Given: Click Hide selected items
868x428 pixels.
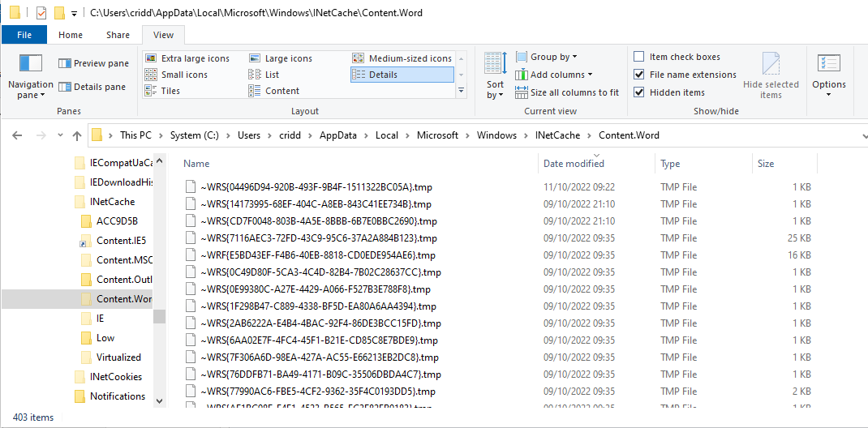Looking at the screenshot, I should pyautogui.click(x=771, y=75).
